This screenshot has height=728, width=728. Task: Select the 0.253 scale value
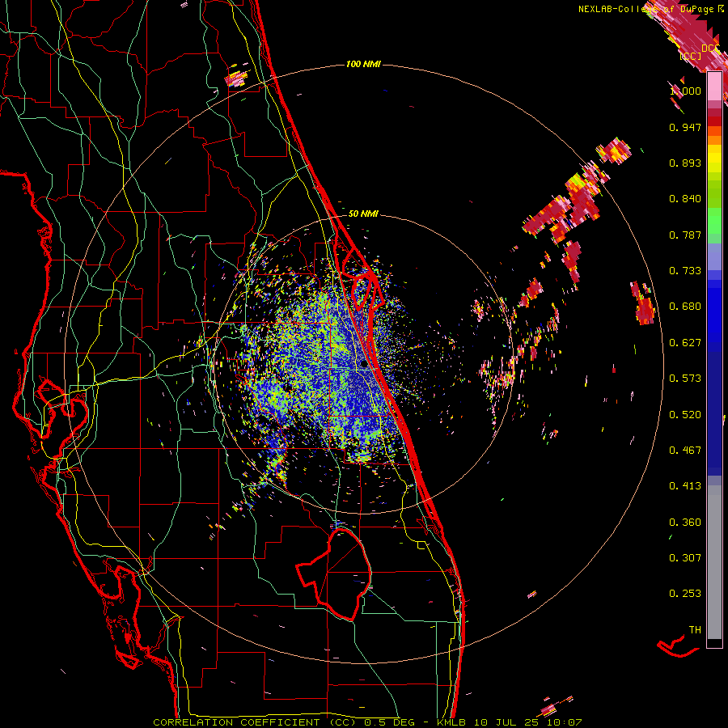coord(685,594)
